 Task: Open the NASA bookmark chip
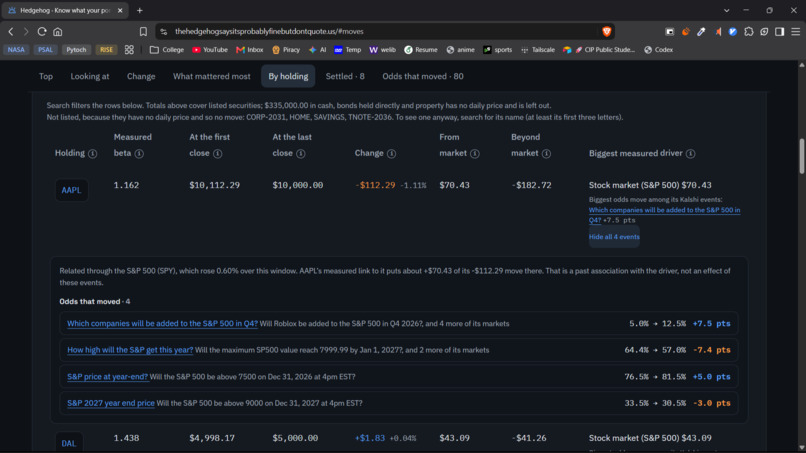click(16, 50)
